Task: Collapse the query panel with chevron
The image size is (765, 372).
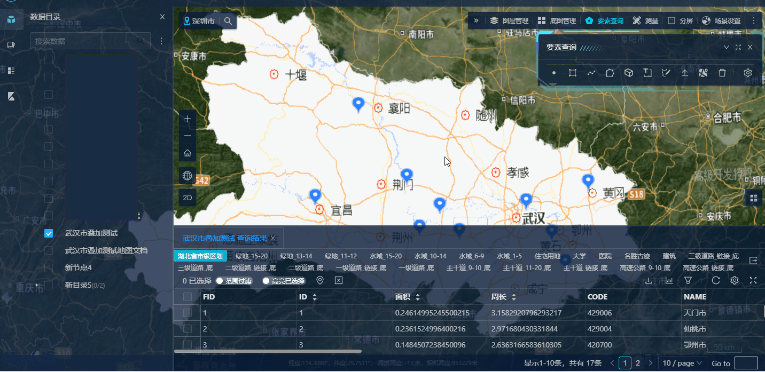Action: 726,47
